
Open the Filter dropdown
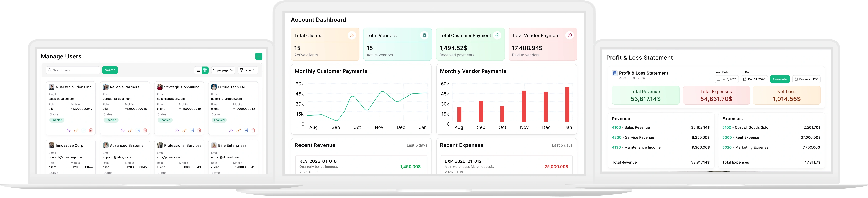pyautogui.click(x=248, y=70)
